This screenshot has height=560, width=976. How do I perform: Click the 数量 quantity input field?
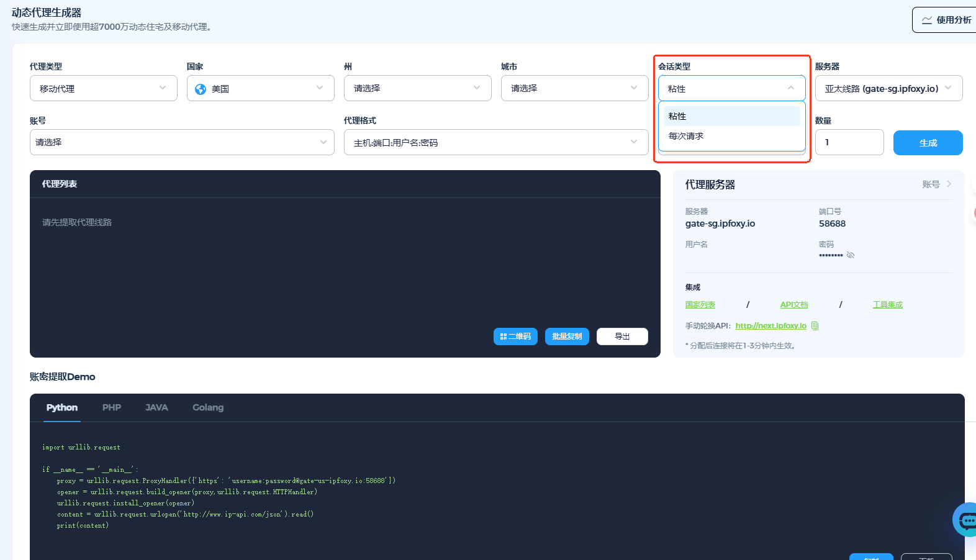849,142
